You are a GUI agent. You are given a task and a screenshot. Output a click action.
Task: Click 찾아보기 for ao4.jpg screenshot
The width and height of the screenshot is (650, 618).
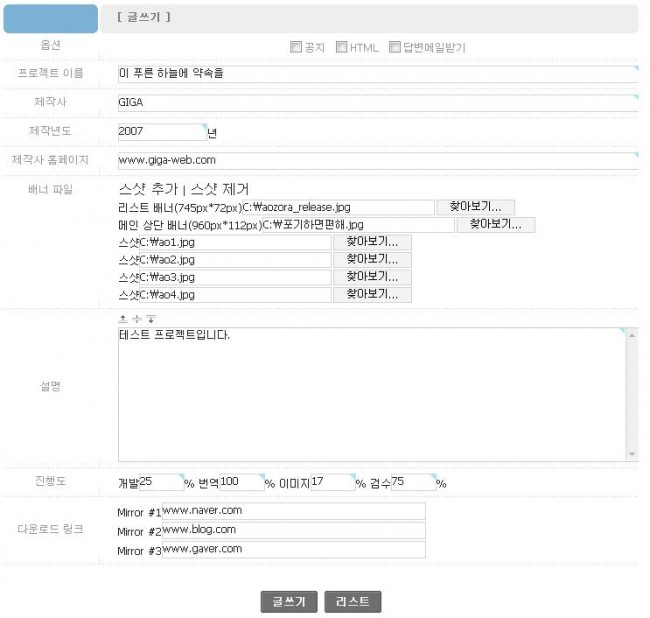point(372,295)
